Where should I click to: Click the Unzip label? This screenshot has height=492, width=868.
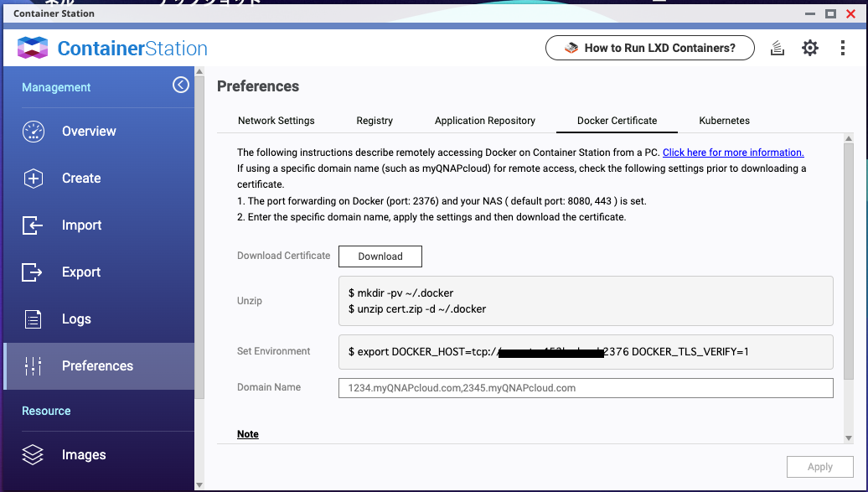249,301
